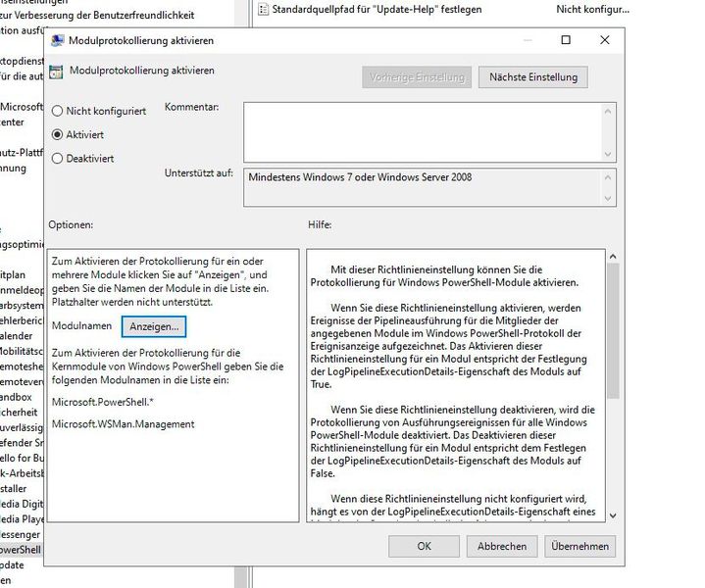
Task: Confirm with the OK button
Action: tap(424, 546)
